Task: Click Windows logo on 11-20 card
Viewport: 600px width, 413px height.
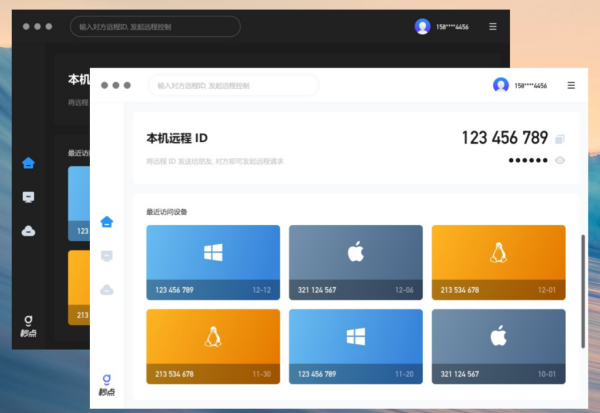Action: (x=356, y=337)
